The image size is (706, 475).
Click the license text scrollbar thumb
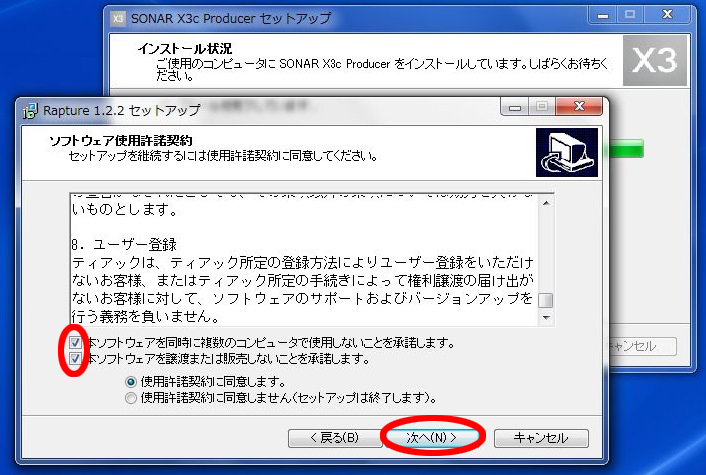point(546,300)
